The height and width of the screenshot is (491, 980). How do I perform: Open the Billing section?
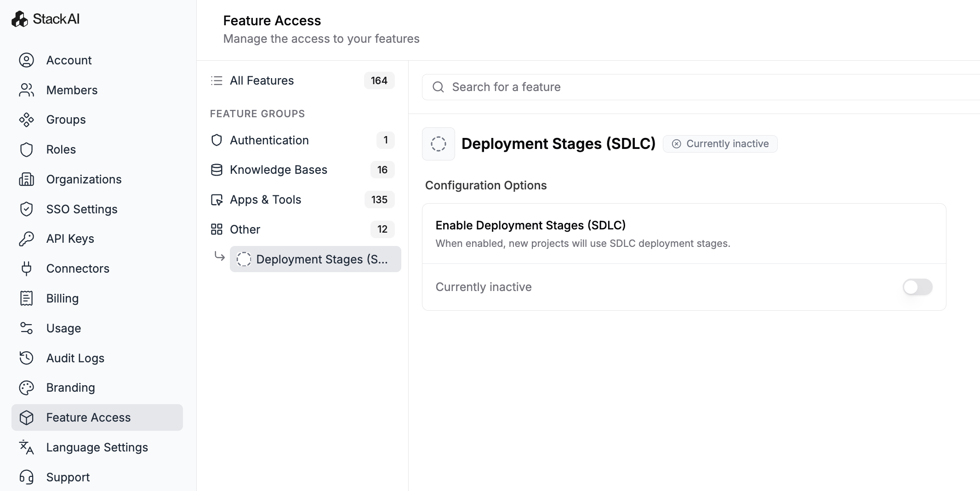click(x=63, y=299)
